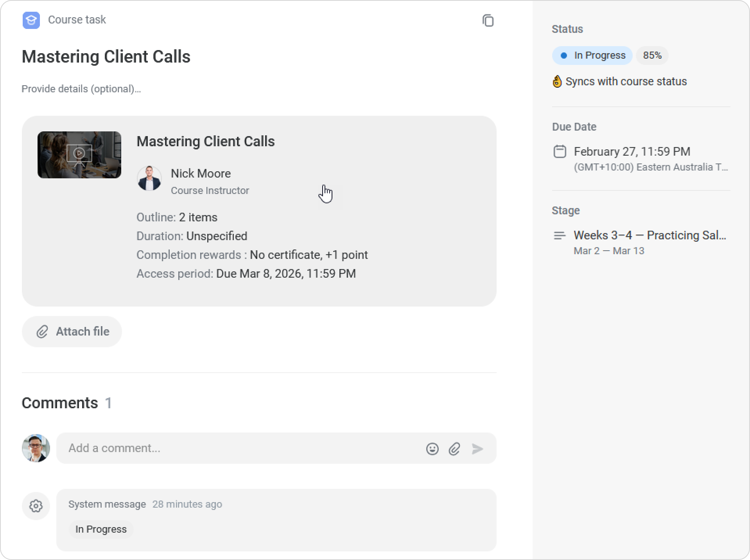Image resolution: width=750 pixels, height=560 pixels.
Task: Click the paperclip icon in comment field
Action: [454, 449]
